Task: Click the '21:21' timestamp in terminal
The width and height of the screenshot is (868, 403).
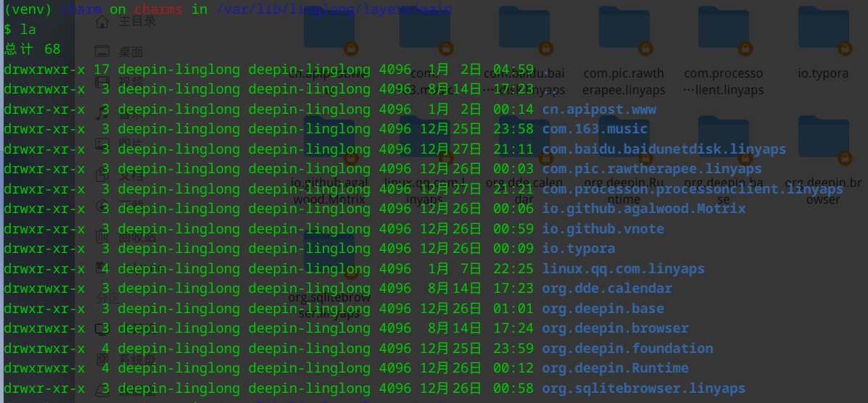Action: click(x=513, y=189)
